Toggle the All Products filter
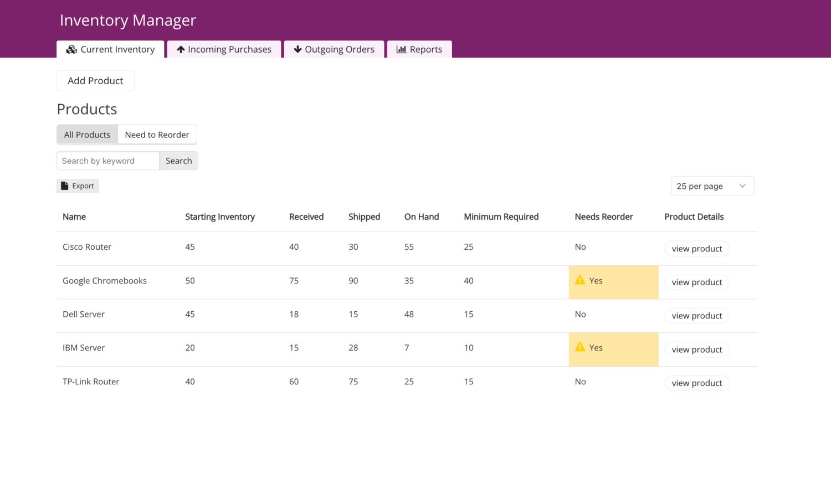This screenshot has height=504, width=831. click(87, 135)
